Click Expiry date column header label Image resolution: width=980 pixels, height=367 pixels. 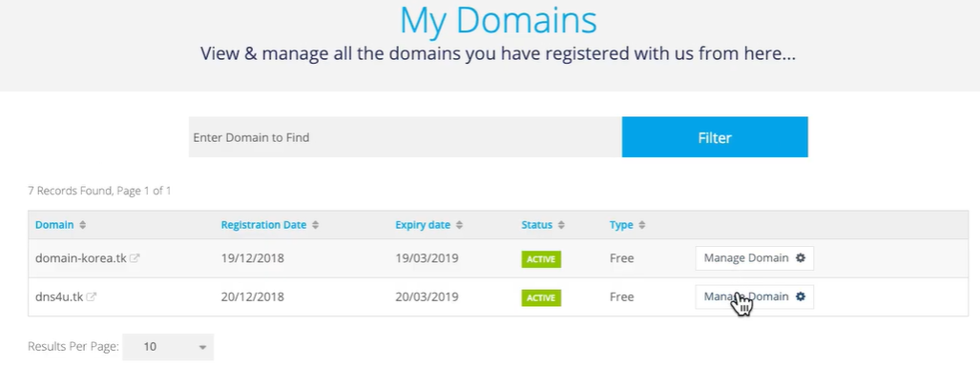point(423,225)
